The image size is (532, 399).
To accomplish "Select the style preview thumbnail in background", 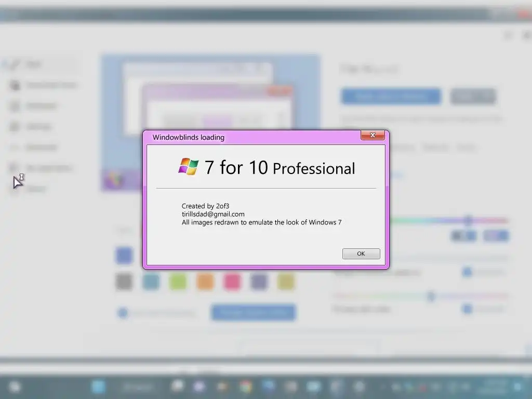I will (210, 122).
